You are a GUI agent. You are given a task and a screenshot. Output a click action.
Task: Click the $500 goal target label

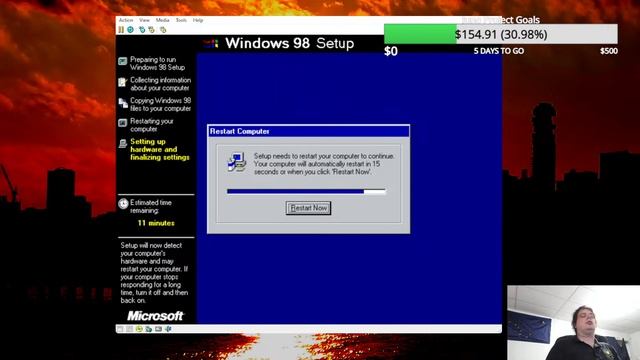[609, 51]
